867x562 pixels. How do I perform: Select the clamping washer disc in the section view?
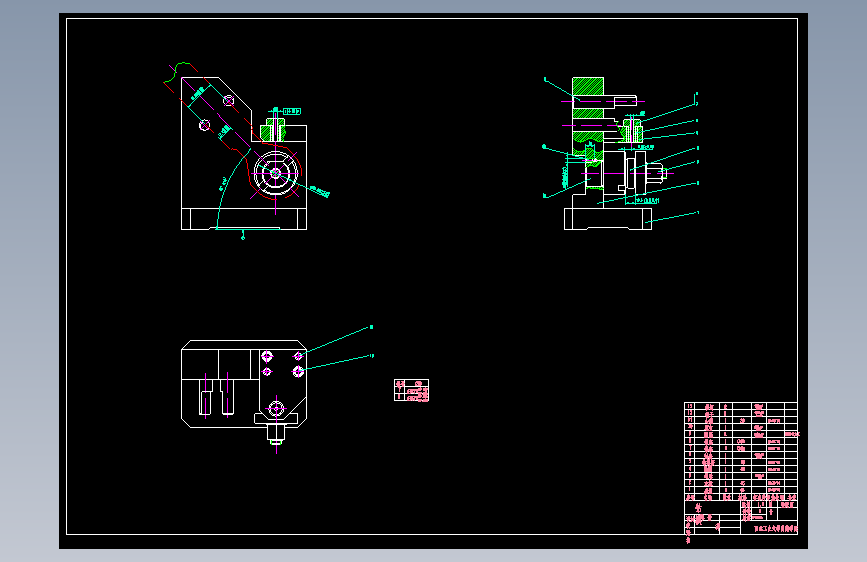(640, 174)
